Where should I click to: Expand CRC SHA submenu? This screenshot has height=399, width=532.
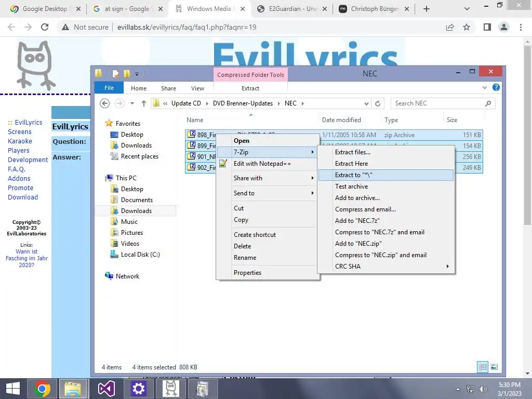click(x=386, y=267)
